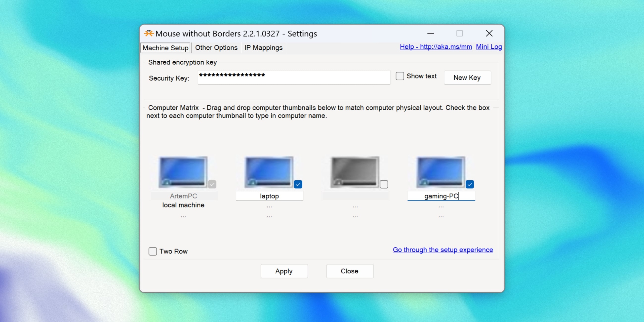Minimize the Settings window
Viewport: 644px width, 322px height.
click(430, 33)
